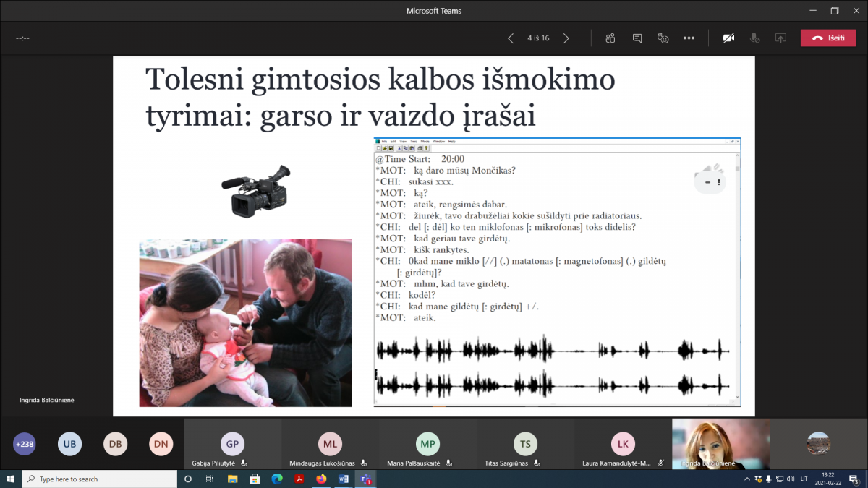Click the taskbar search box

click(100, 479)
